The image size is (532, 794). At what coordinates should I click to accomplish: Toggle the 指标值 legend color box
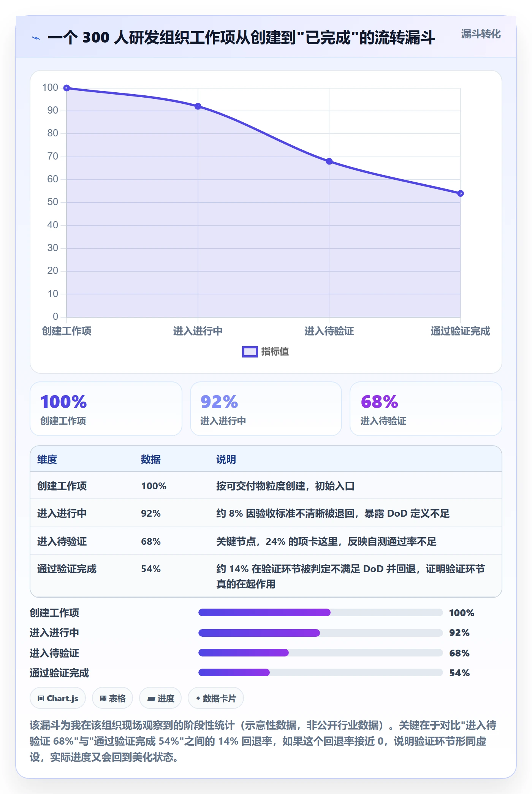(x=250, y=352)
